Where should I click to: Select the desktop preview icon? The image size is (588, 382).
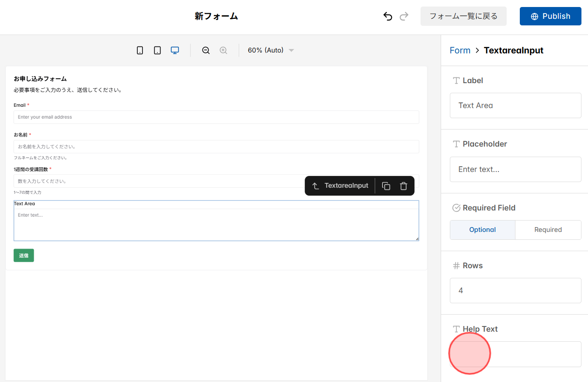tap(174, 50)
